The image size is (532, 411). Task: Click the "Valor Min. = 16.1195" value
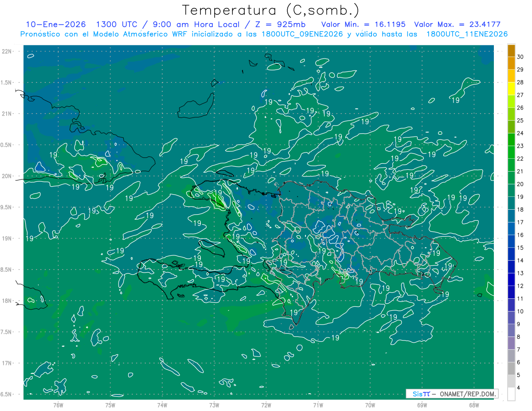point(363,24)
